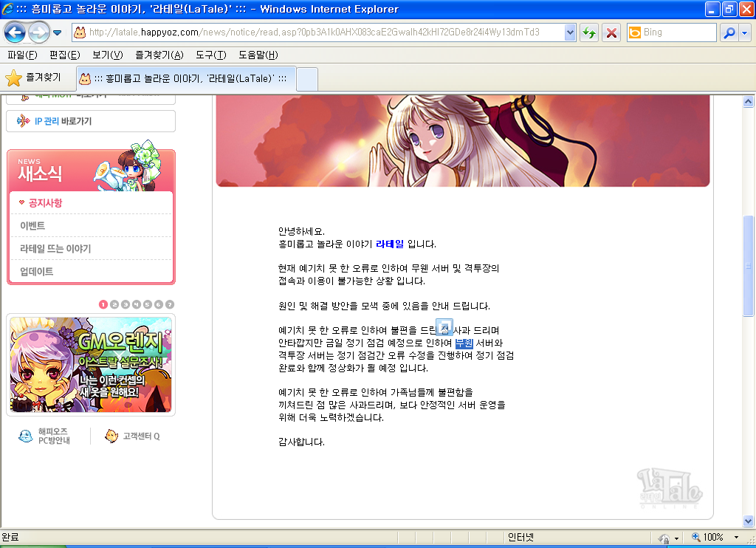Click the 감사합니다 closing line
This screenshot has height=548, width=756.
tap(302, 442)
